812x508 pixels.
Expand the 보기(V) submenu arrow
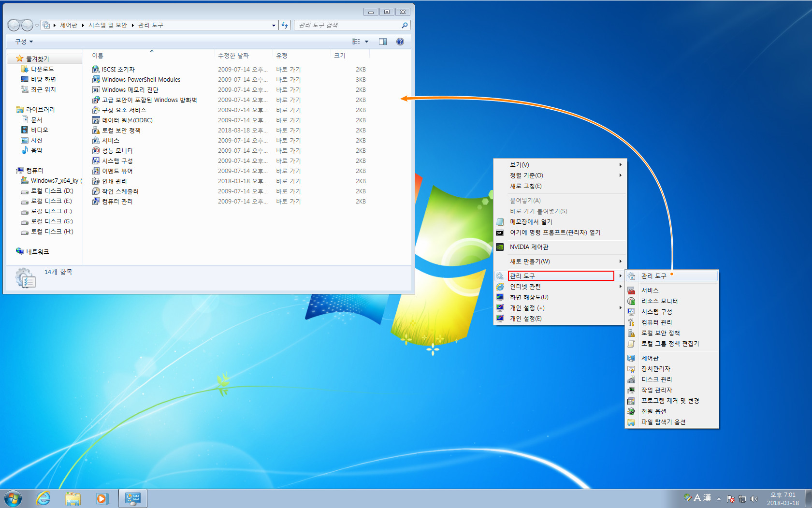pyautogui.click(x=620, y=165)
